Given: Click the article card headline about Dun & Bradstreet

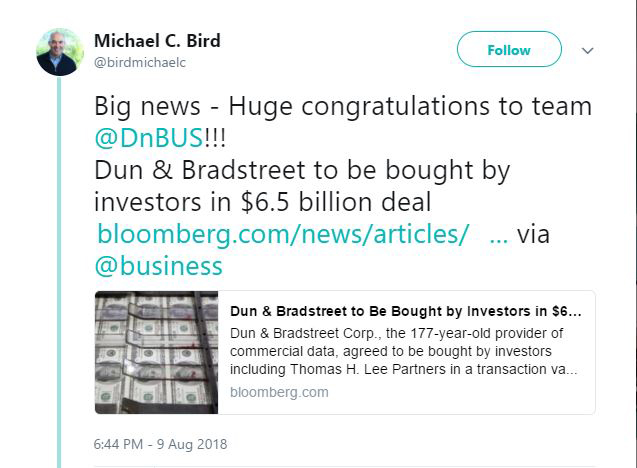Looking at the screenshot, I should pyautogui.click(x=405, y=310).
